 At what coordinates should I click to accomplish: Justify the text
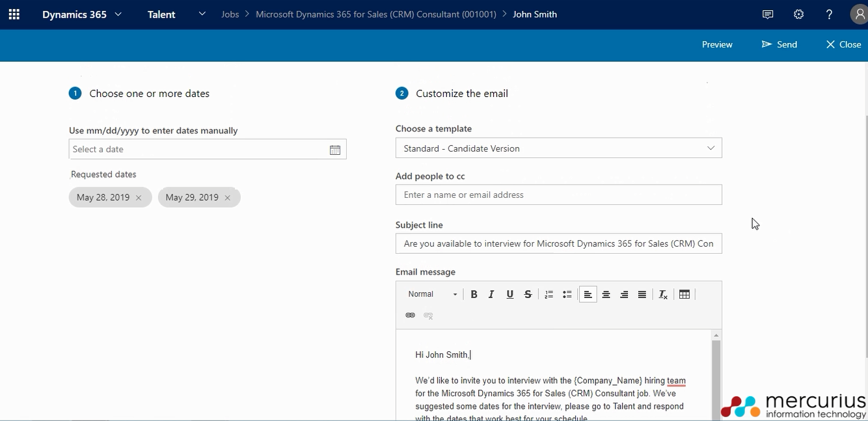tap(642, 294)
